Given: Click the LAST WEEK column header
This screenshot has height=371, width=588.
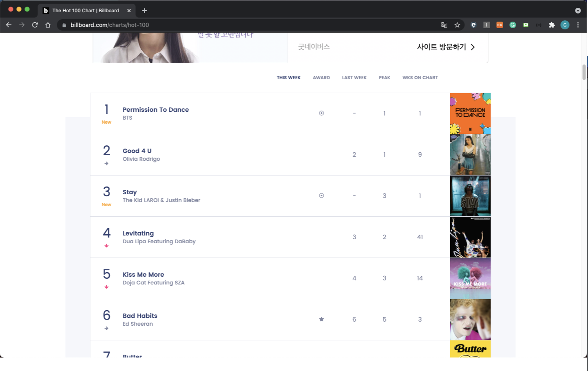Looking at the screenshot, I should click(354, 78).
